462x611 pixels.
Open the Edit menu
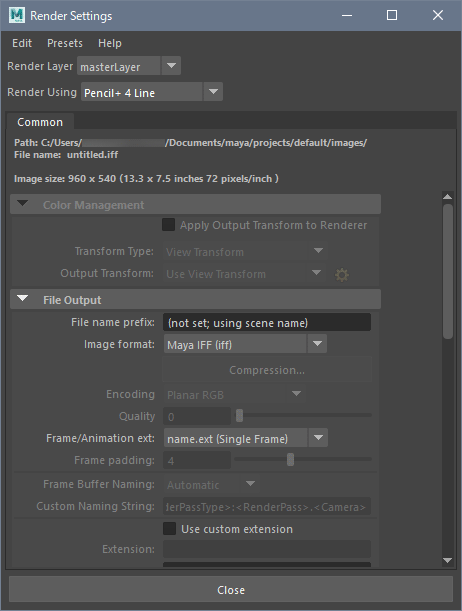click(x=22, y=43)
